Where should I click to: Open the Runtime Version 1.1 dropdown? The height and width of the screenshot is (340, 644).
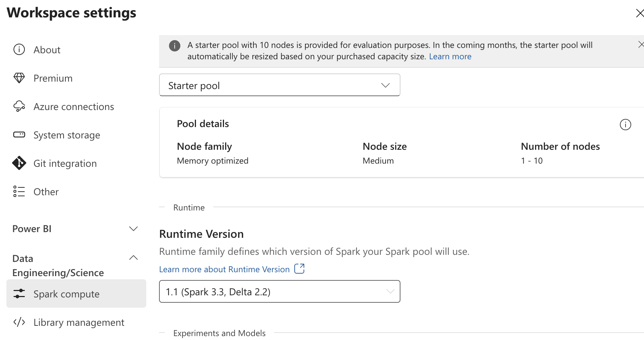click(x=279, y=292)
